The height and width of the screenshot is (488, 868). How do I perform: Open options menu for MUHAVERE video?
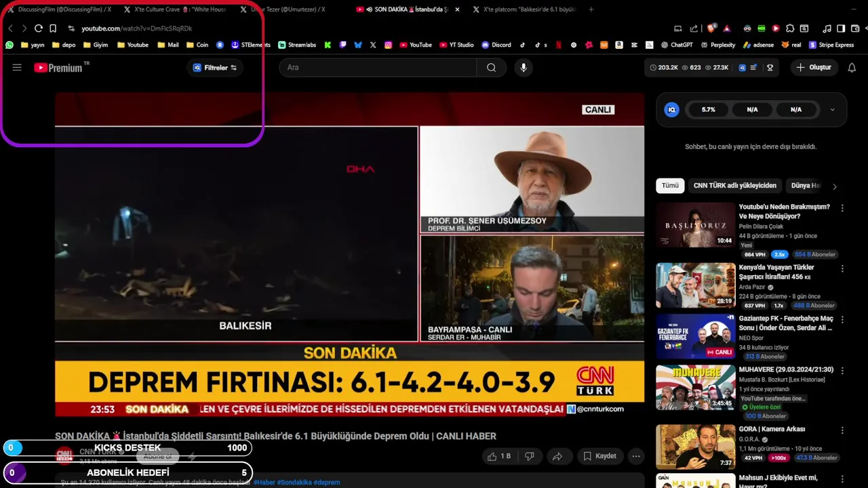(842, 371)
